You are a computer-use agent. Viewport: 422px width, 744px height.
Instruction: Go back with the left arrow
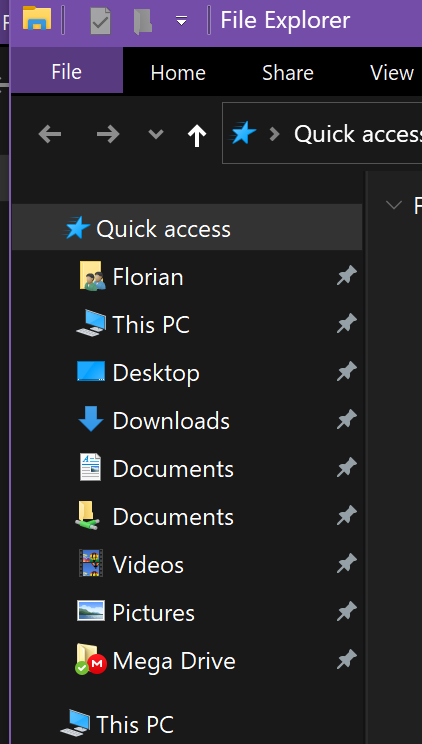coord(50,134)
